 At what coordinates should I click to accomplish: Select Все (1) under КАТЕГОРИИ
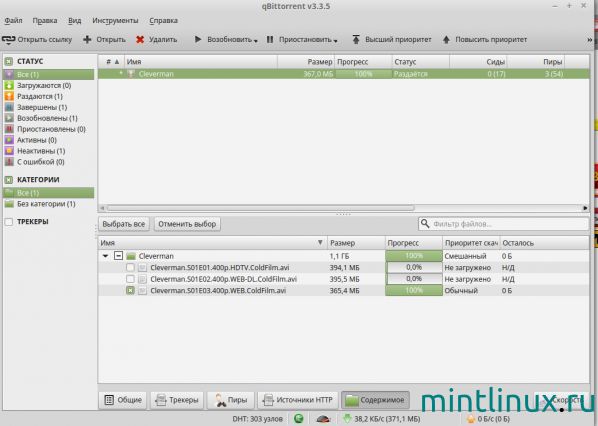pyautogui.click(x=48, y=193)
